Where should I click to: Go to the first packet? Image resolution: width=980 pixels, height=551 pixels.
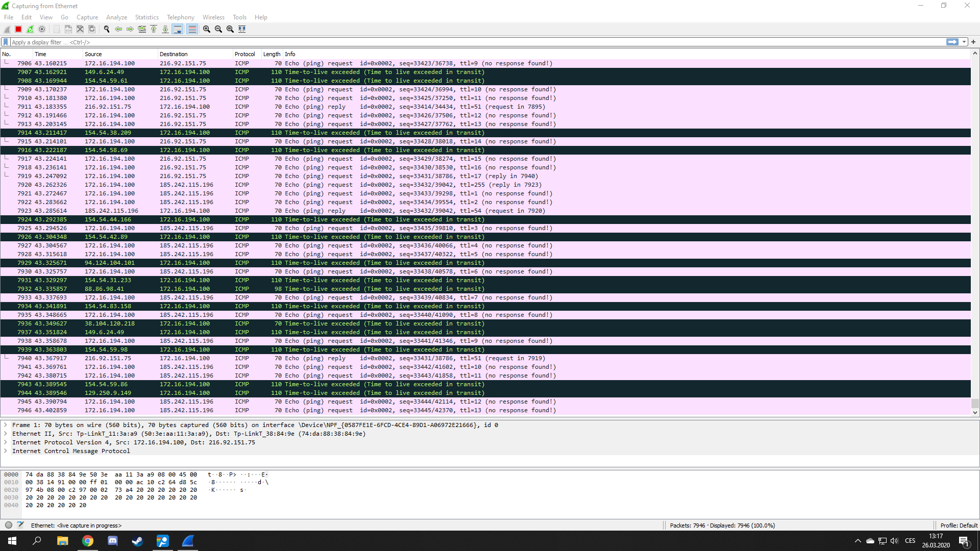coord(154,29)
